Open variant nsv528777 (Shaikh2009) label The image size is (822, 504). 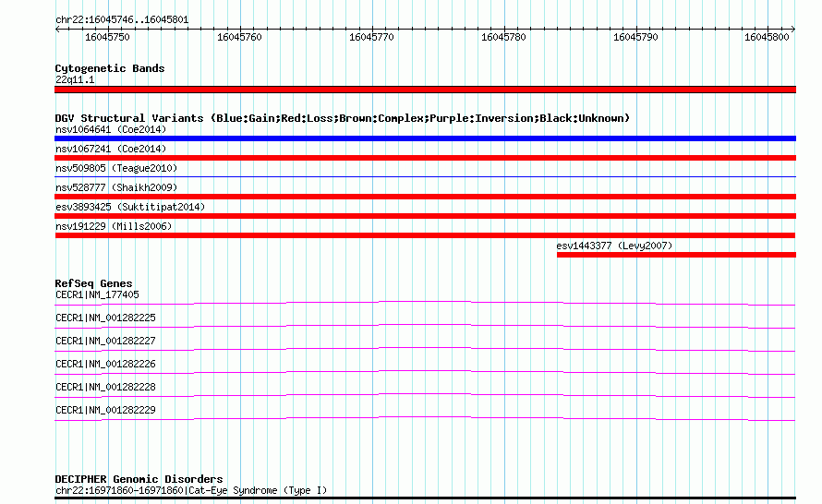coord(116,187)
